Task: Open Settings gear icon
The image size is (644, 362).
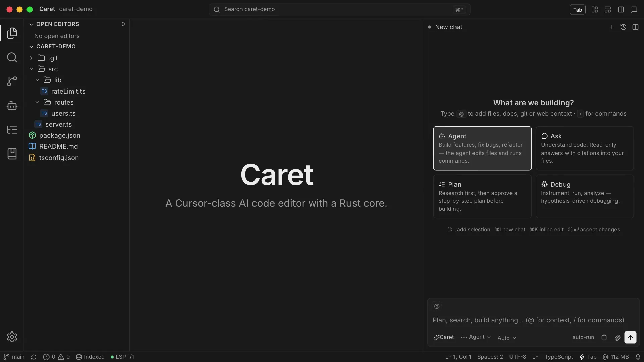Action: 12,337
